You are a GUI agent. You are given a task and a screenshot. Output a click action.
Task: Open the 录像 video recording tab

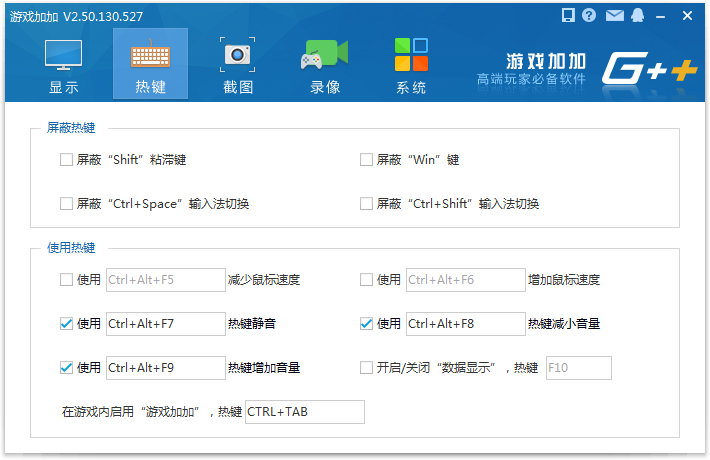[x=324, y=66]
